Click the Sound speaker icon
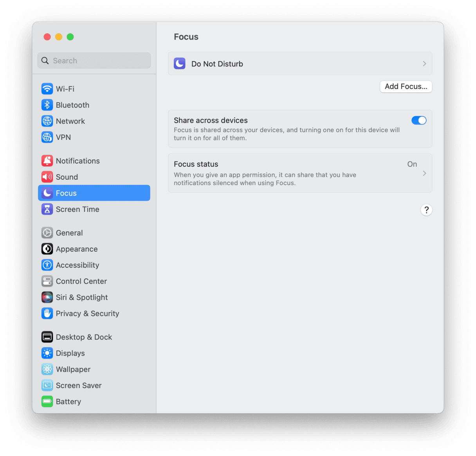Viewport: 476px width, 456px height. (47, 177)
